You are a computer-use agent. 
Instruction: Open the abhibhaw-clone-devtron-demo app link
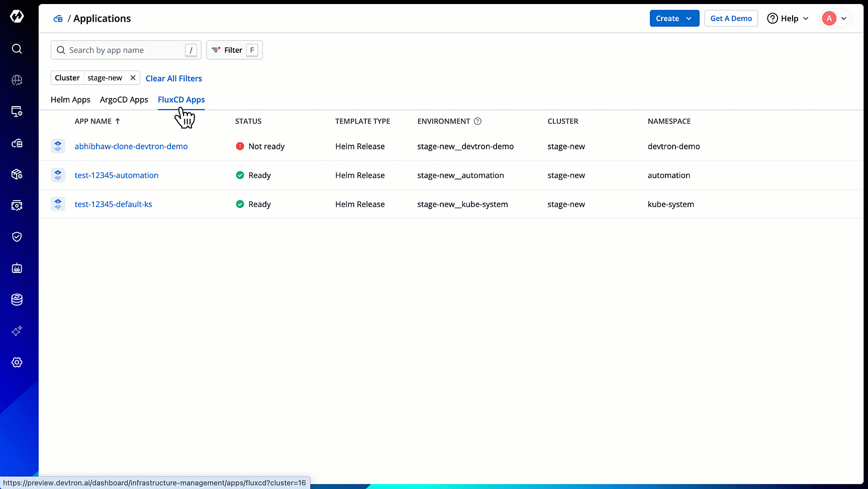[x=131, y=146]
